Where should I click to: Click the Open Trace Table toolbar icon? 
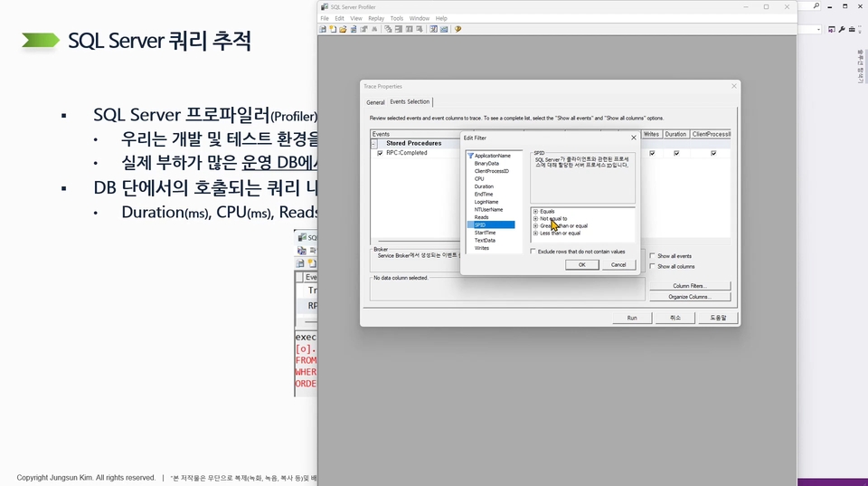[354, 29]
